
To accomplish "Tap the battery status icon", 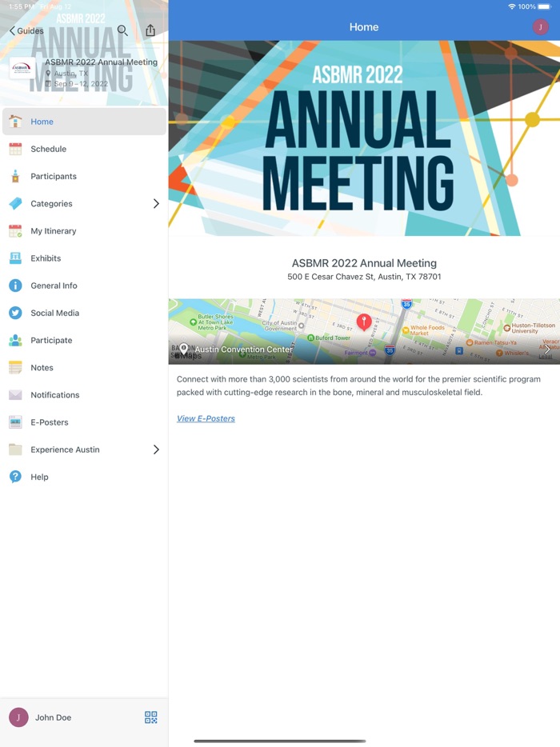I will coord(545,6).
